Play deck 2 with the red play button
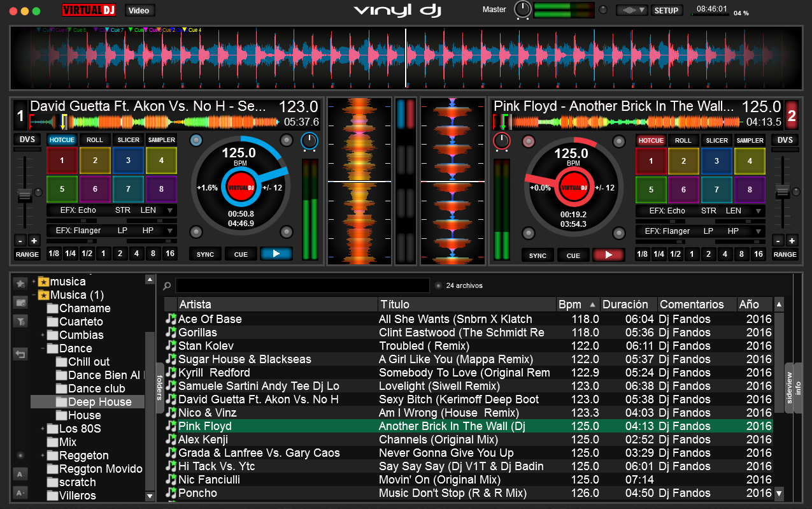The width and height of the screenshot is (812, 509). tap(609, 255)
